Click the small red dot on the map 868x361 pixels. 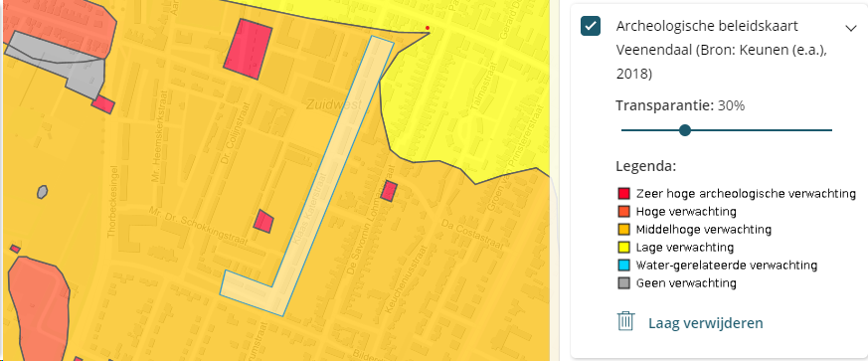(428, 28)
